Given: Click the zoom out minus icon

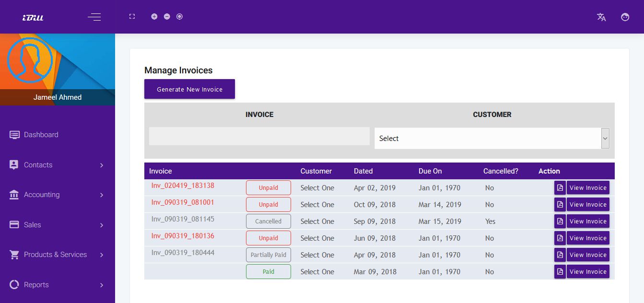Looking at the screenshot, I should (167, 16).
